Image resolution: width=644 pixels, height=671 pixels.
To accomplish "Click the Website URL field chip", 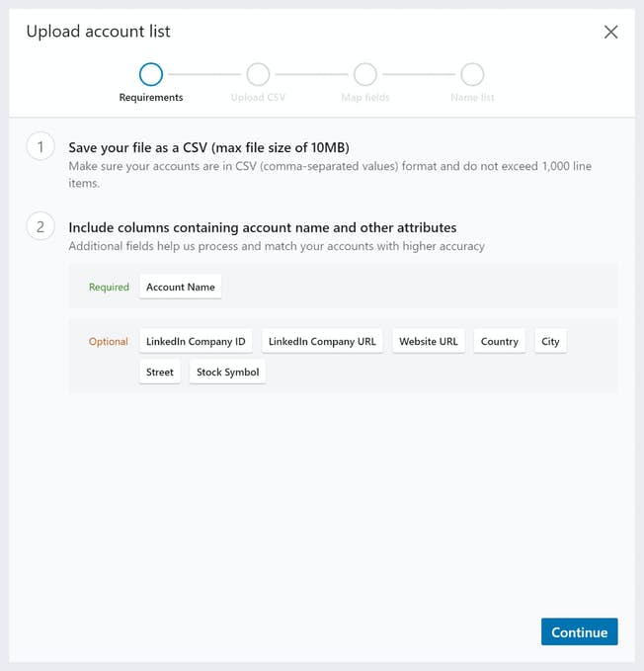I will coord(429,342).
